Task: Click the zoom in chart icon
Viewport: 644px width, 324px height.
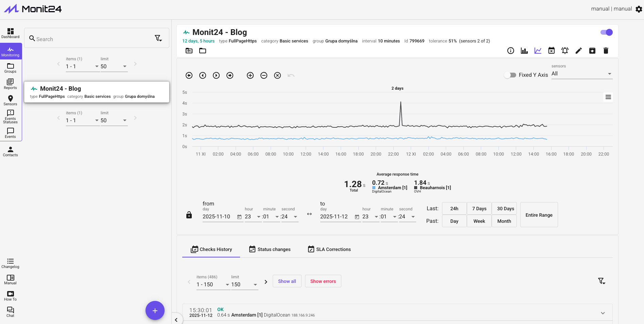Action: tap(250, 75)
